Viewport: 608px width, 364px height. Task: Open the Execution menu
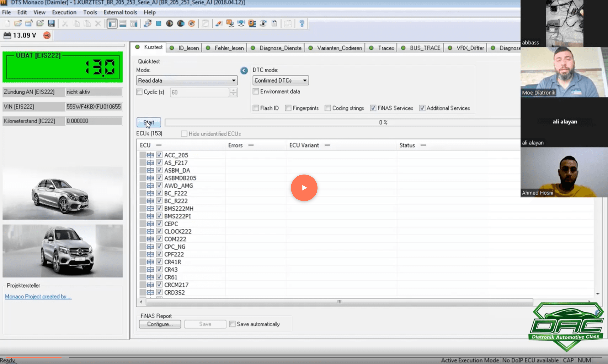(x=64, y=12)
